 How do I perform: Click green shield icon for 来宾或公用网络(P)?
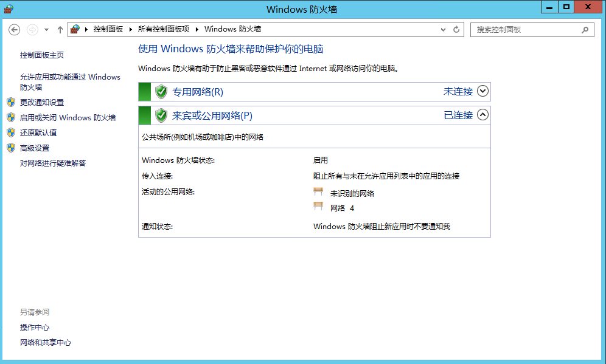click(x=161, y=115)
